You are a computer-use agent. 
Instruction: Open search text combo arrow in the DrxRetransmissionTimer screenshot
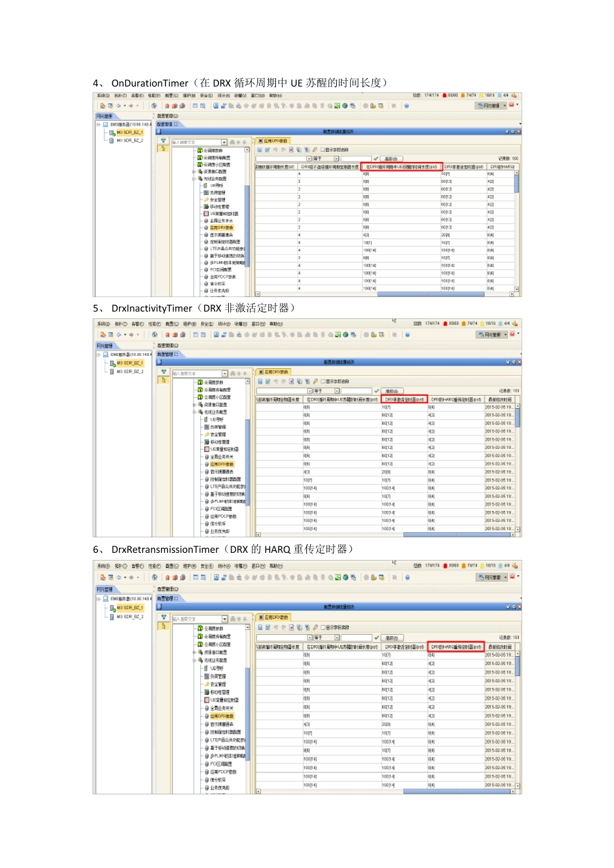pos(224,619)
